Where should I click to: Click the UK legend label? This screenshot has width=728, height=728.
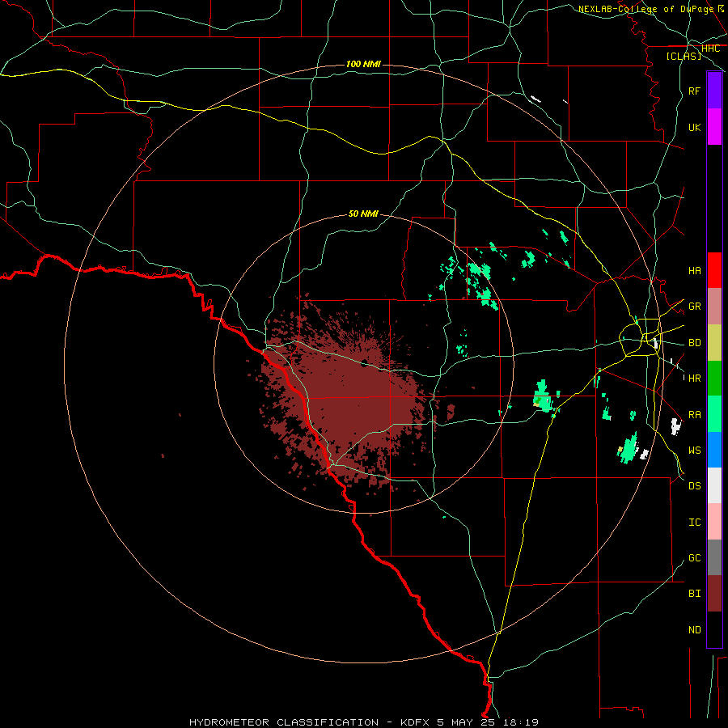pos(694,127)
